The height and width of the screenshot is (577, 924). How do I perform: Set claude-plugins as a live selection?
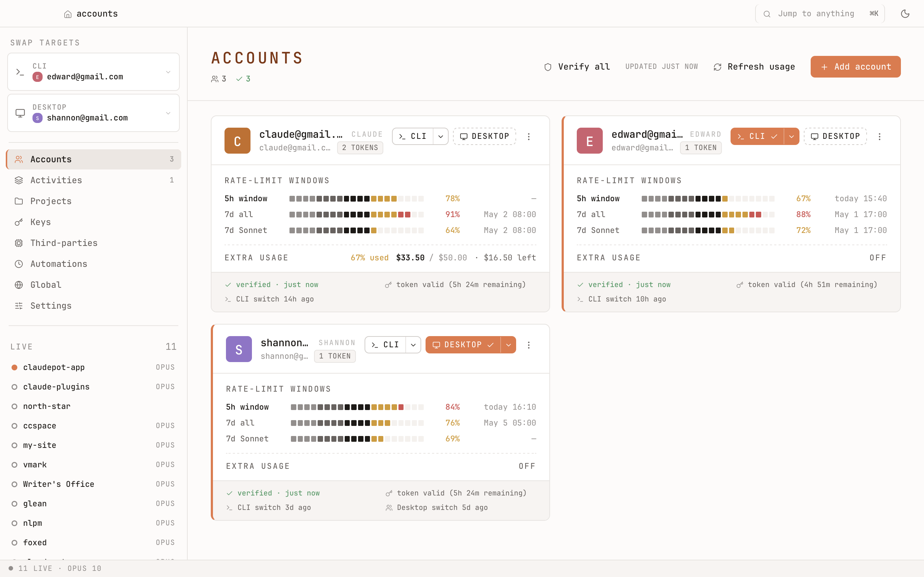56,387
